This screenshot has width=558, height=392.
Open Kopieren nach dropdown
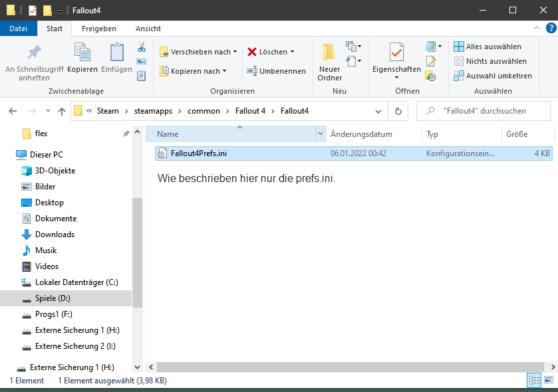[x=194, y=71]
